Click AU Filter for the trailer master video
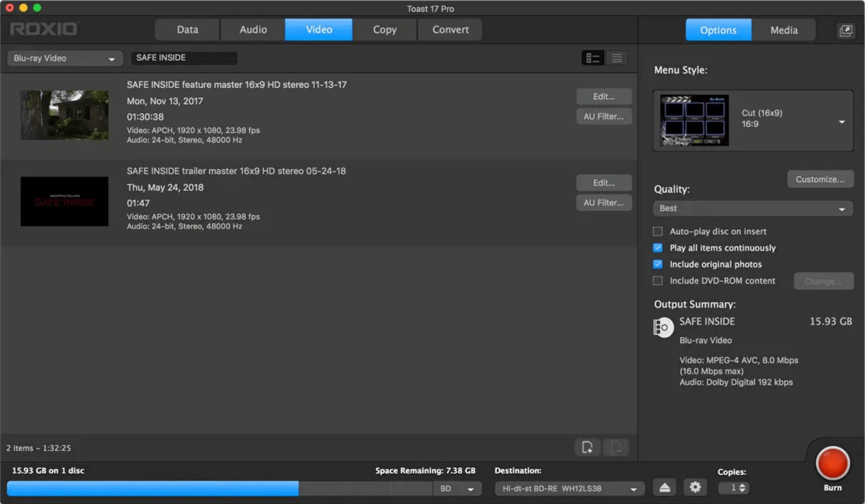Screen dimensions: 865x504 point(604,203)
